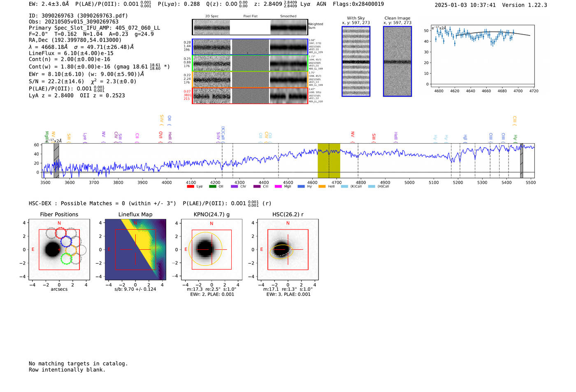This screenshot has width=576, height=392.
Task: Click the (H)CaII legend swatch
Action: [x=372, y=186]
